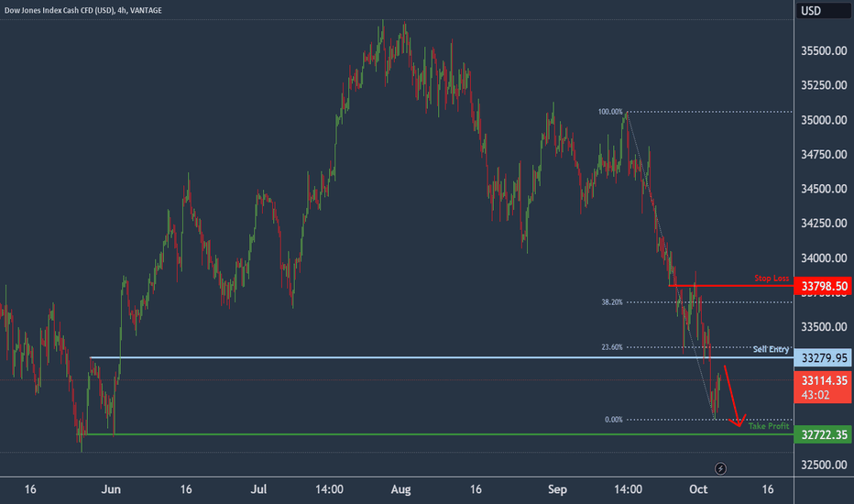Click the 32500.00 level on the price scale

824,465
